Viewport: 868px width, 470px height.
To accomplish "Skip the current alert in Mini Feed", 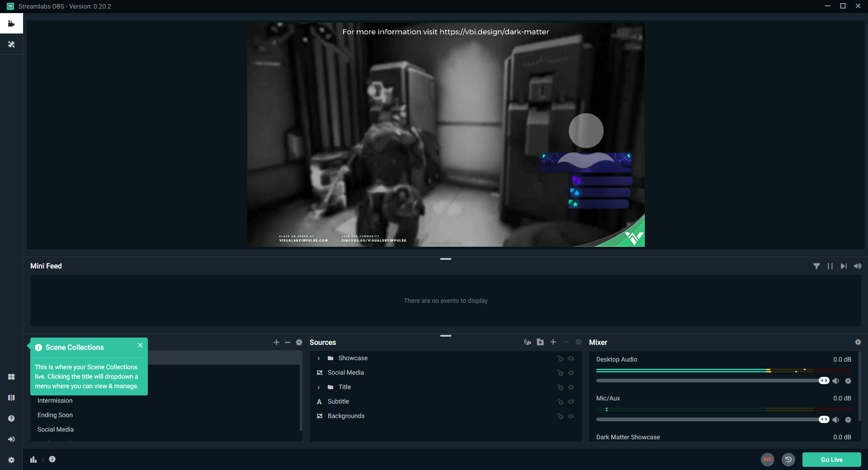I will pyautogui.click(x=844, y=266).
